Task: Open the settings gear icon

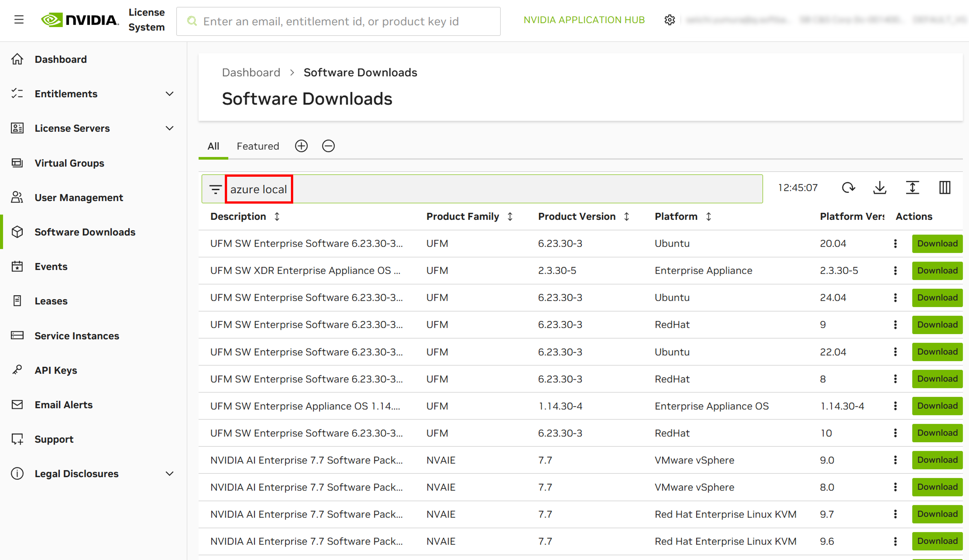Action: pos(669,20)
